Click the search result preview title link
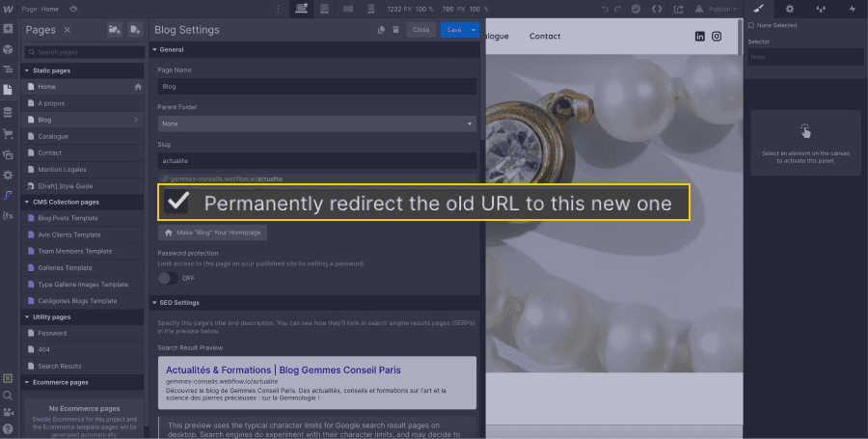 283,370
